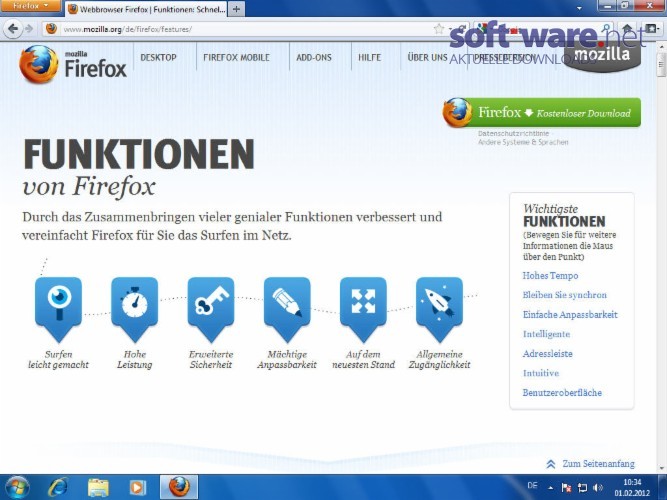
Task: Click the DE language indicator
Action: [x=532, y=486]
